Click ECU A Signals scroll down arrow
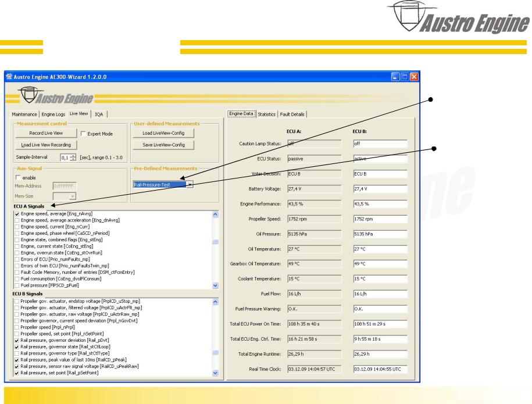Viewport: 532px width, 404px height. coord(216,285)
